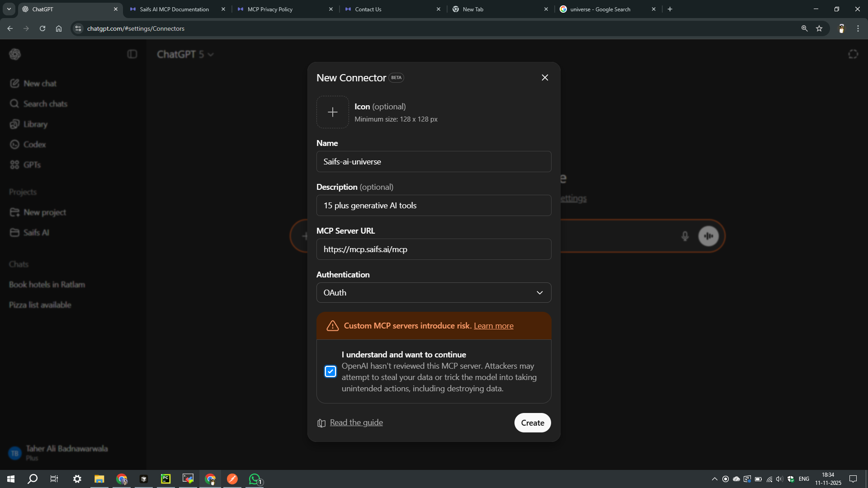Image resolution: width=868 pixels, height=488 pixels.
Task: Open the Chrome profile avatar
Action: 841,28
